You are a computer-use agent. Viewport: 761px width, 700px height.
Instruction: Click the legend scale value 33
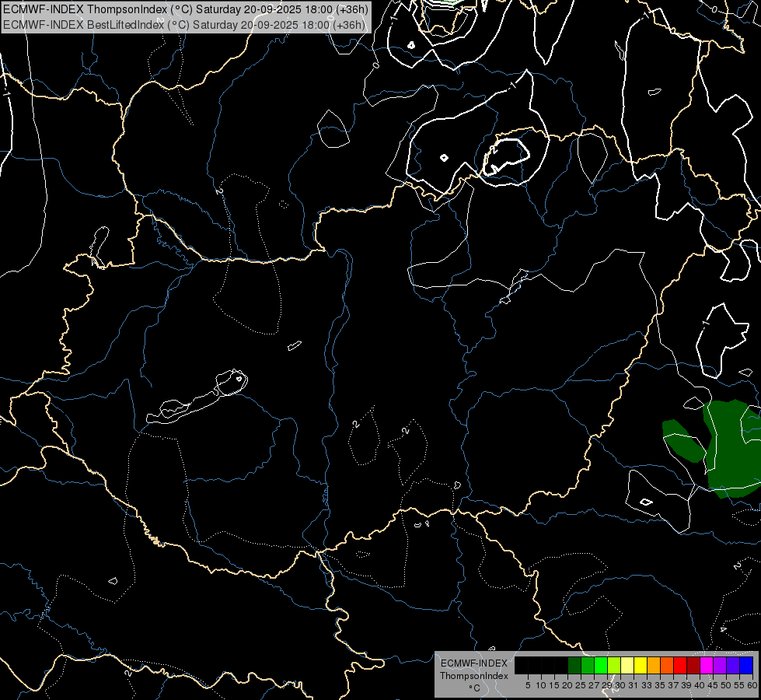click(x=647, y=685)
